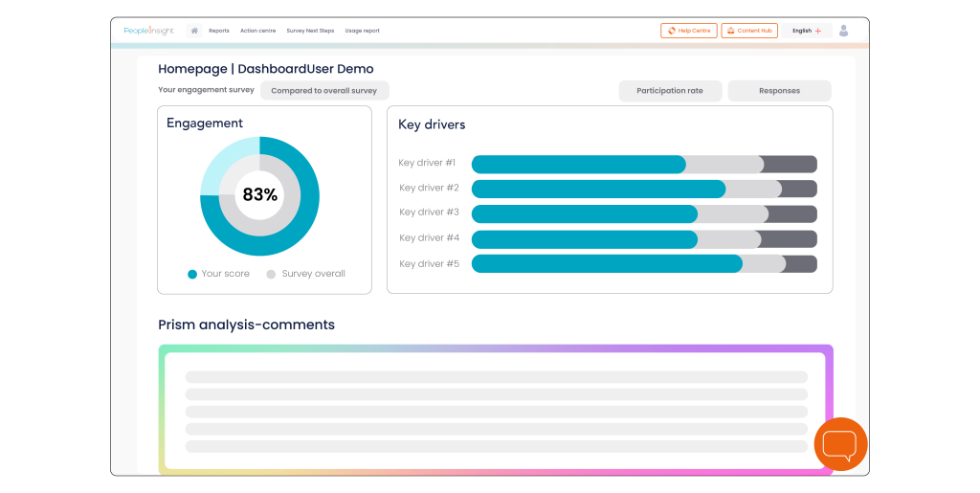Viewport: 980px width, 493px height.
Task: Click the Help Centre button
Action: 689,31
